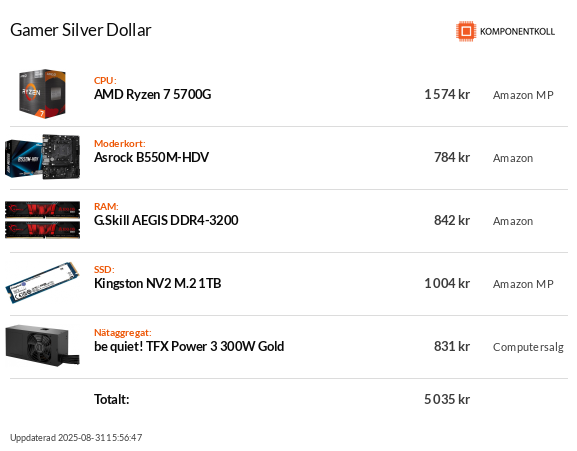Click Amazon store next to Asrock motherboard
The image size is (577, 451).
tap(513, 158)
